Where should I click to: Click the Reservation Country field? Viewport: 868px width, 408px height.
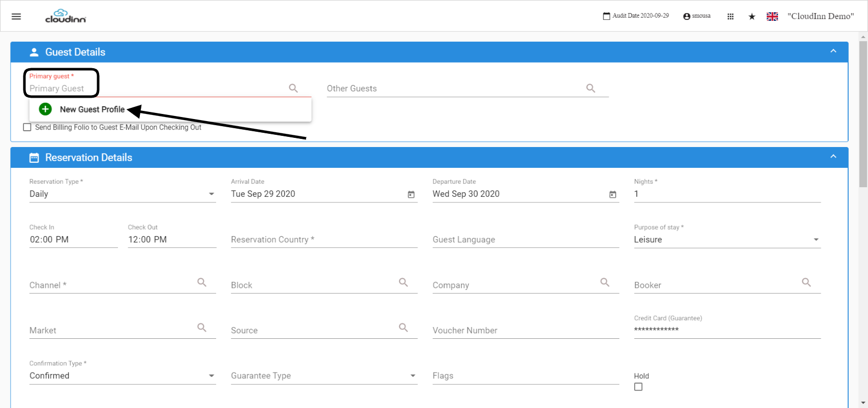click(x=324, y=240)
